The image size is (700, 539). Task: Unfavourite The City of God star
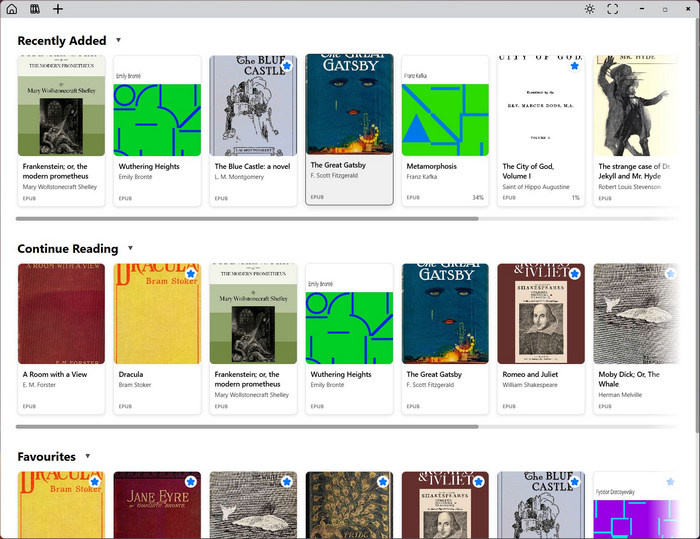click(x=575, y=66)
